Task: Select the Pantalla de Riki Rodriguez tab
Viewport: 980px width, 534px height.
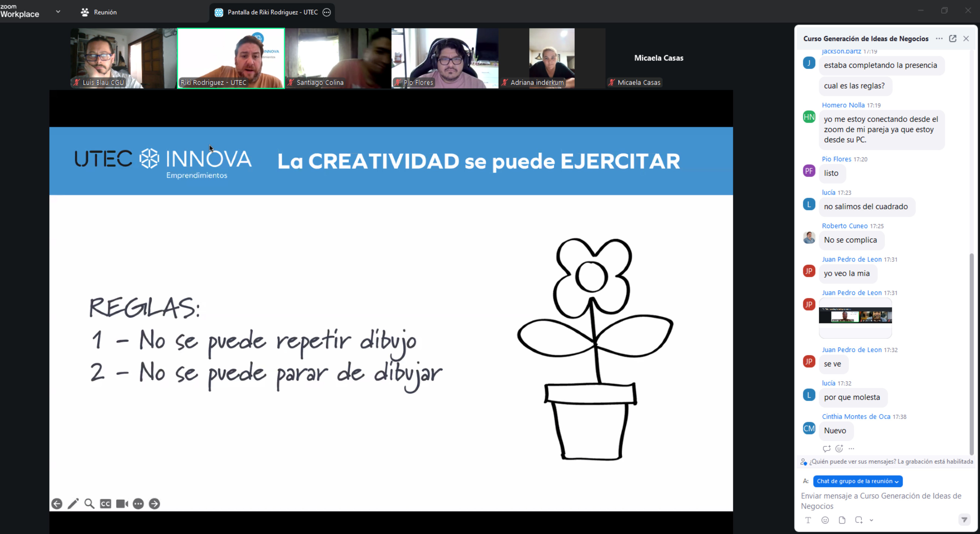Action: (x=272, y=12)
